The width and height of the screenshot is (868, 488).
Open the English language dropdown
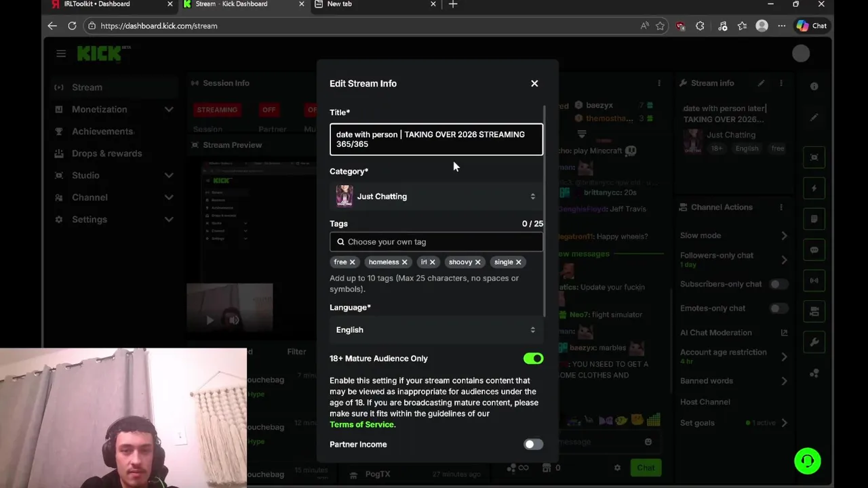(x=436, y=330)
